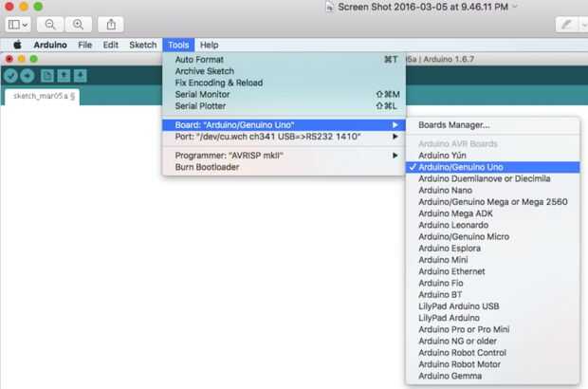Open the Arduino application menu
The image size is (588, 389).
(x=50, y=45)
